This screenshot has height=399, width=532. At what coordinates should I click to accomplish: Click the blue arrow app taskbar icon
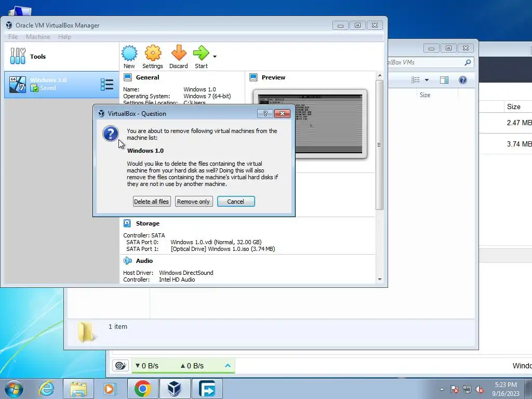[207, 389]
